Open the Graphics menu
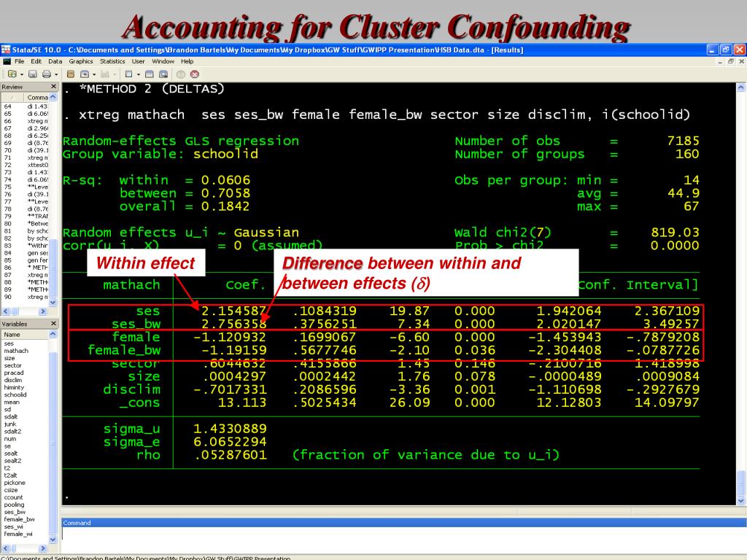The image size is (747, 560). 81,61
